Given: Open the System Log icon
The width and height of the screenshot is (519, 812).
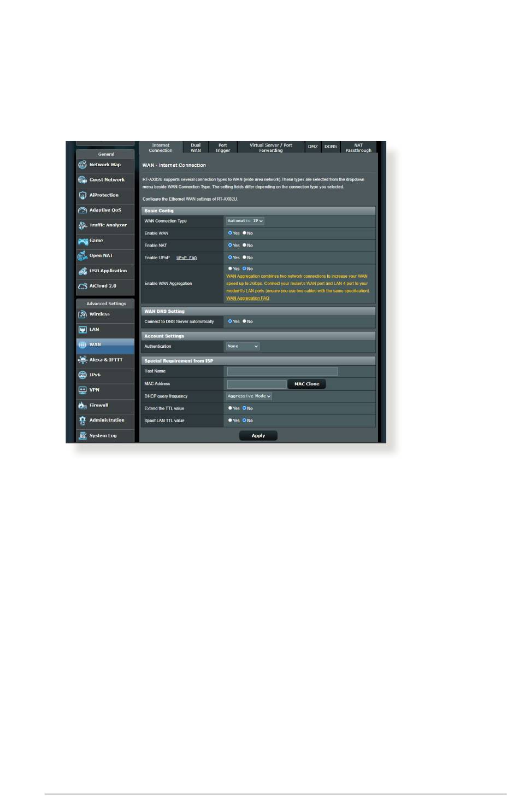Looking at the screenshot, I should click(x=82, y=436).
